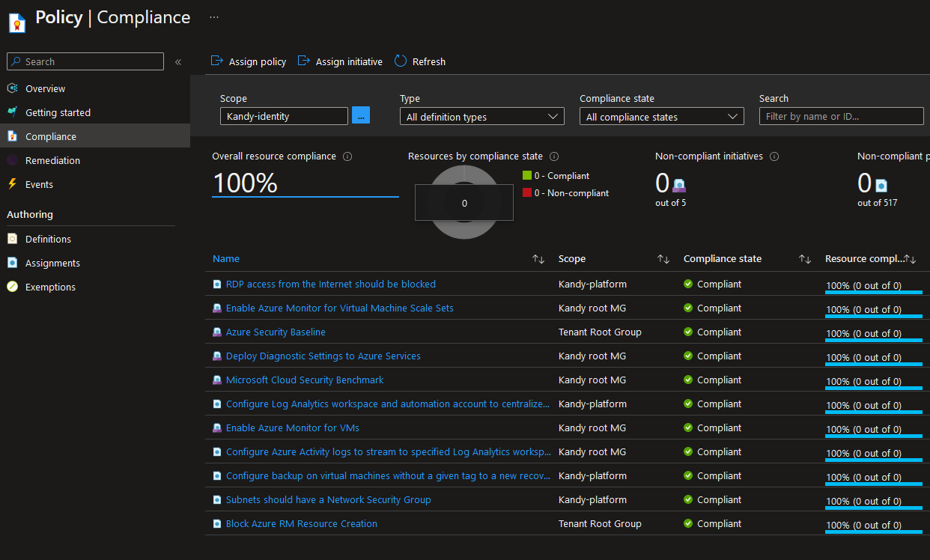Open Configure backup on virtual machines policy link
Image resolution: width=930 pixels, height=560 pixels.
(389, 476)
